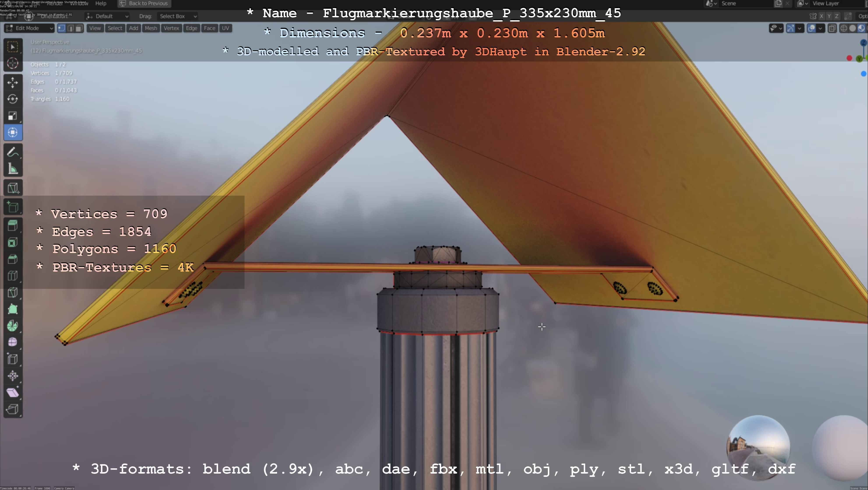This screenshot has height=490, width=868.
Task: Select the Scale tool
Action: [x=13, y=116]
